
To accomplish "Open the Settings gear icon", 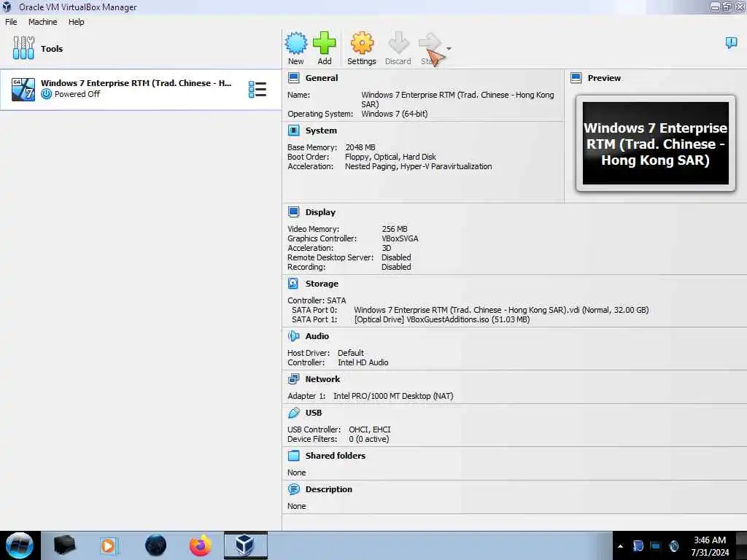I will 362,43.
